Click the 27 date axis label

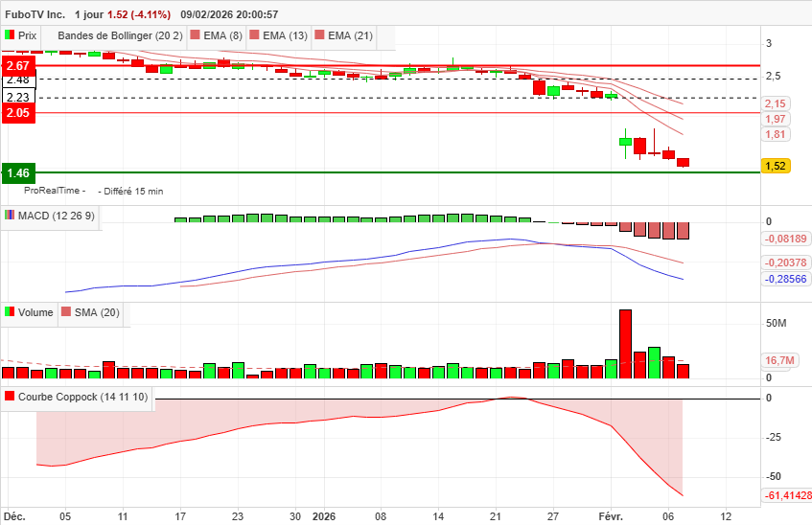[x=553, y=516]
